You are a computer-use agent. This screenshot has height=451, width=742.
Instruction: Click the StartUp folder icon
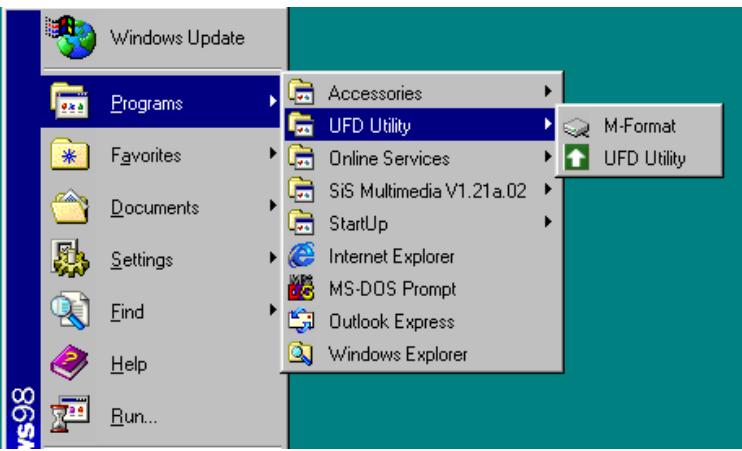(301, 222)
